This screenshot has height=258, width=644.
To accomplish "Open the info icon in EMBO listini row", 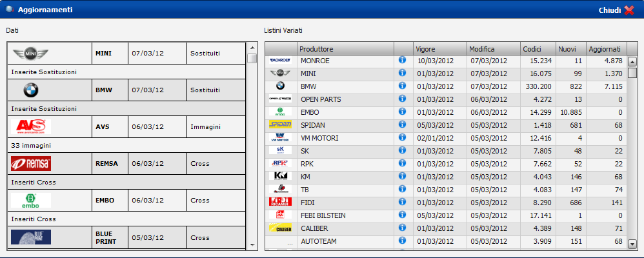I will (x=402, y=112).
